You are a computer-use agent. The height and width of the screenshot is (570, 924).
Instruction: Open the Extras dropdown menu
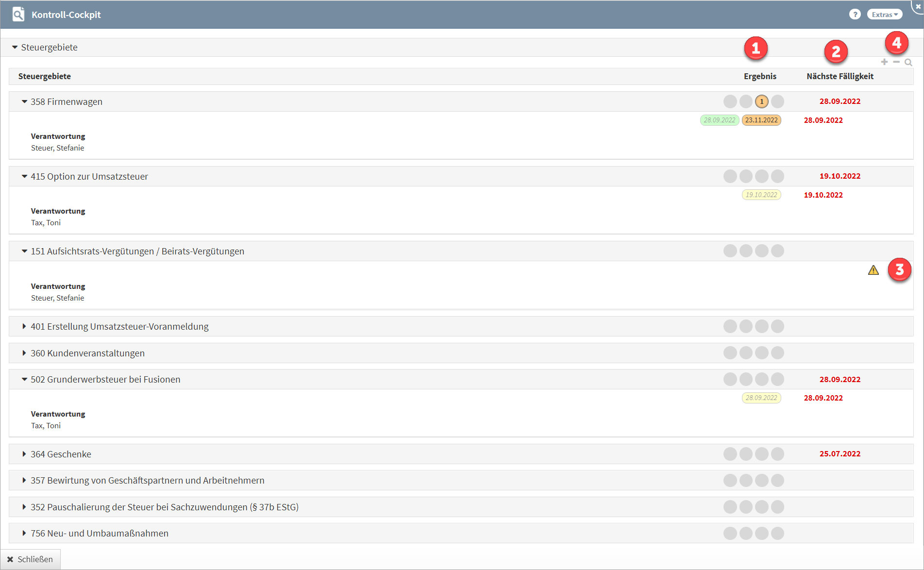[885, 15]
